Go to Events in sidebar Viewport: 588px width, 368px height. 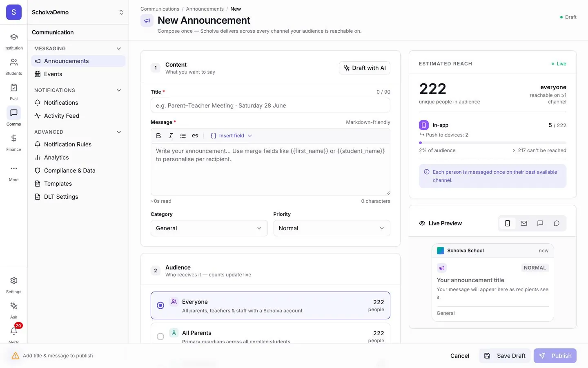coord(78,74)
